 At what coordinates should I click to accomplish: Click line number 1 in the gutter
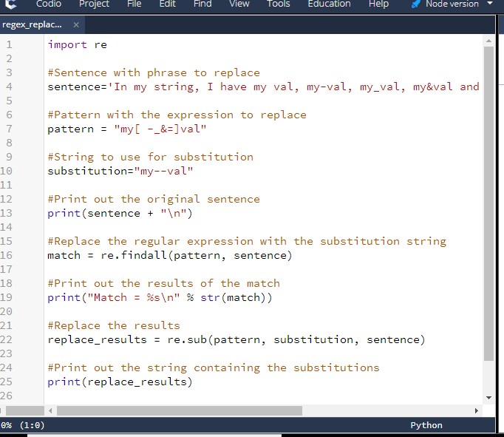pos(10,44)
